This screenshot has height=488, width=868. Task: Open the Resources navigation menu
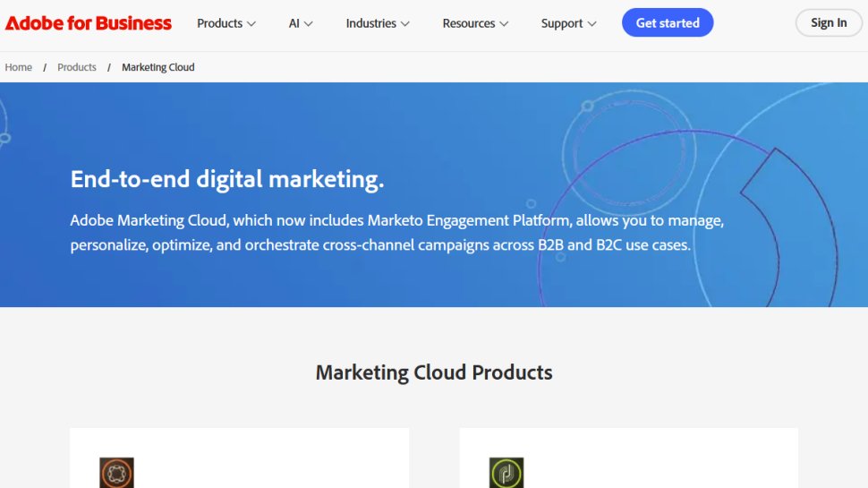(475, 23)
